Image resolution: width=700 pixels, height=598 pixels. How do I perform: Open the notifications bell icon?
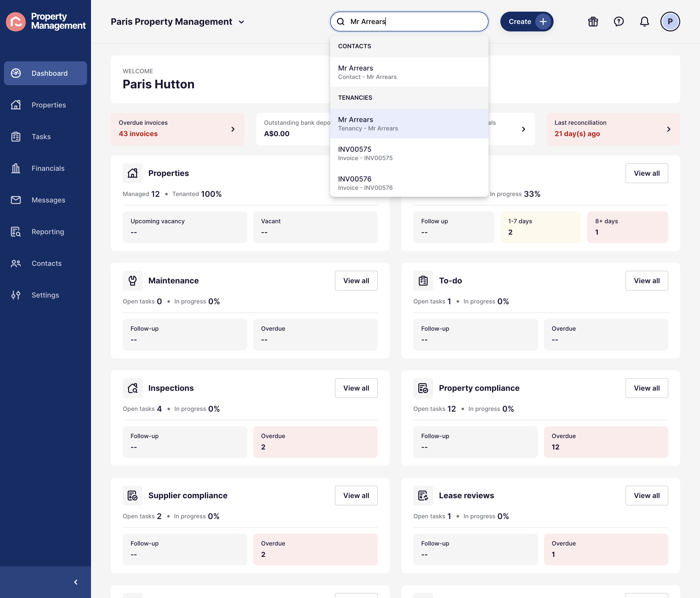(644, 22)
